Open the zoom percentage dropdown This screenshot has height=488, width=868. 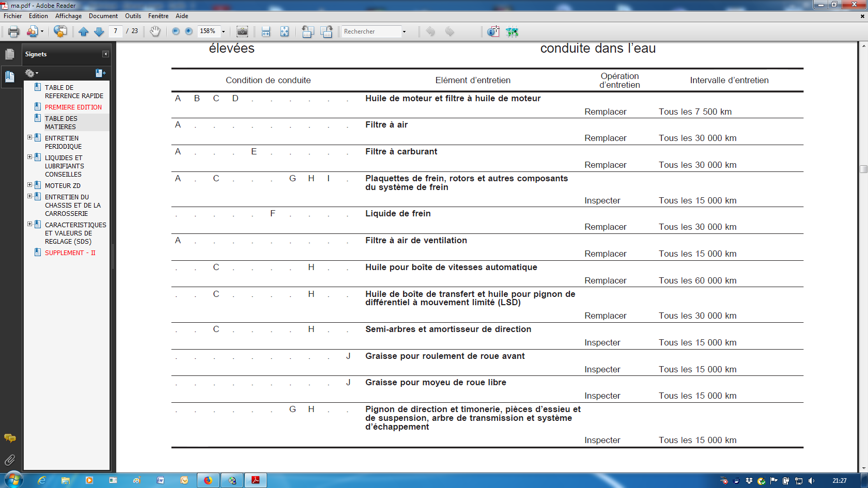click(x=223, y=32)
